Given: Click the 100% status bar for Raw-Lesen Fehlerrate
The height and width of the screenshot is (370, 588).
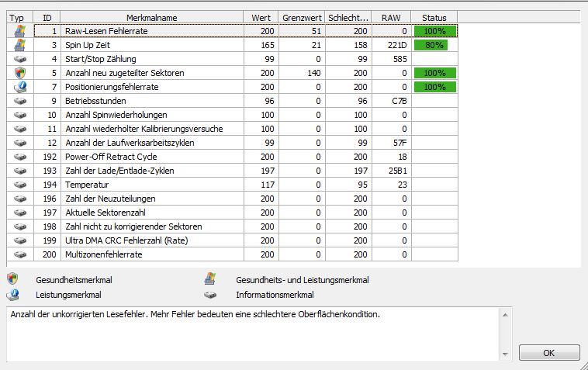Looking at the screenshot, I should (x=435, y=31).
